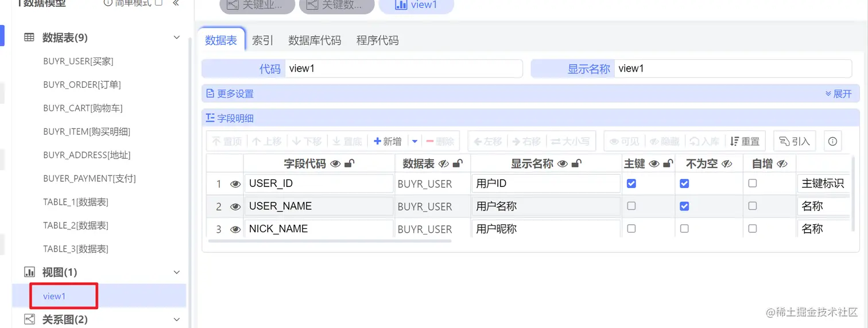Open BUYR_ORDER[订单] table in sidebar
Screen dimensions: 868x328
click(x=82, y=85)
